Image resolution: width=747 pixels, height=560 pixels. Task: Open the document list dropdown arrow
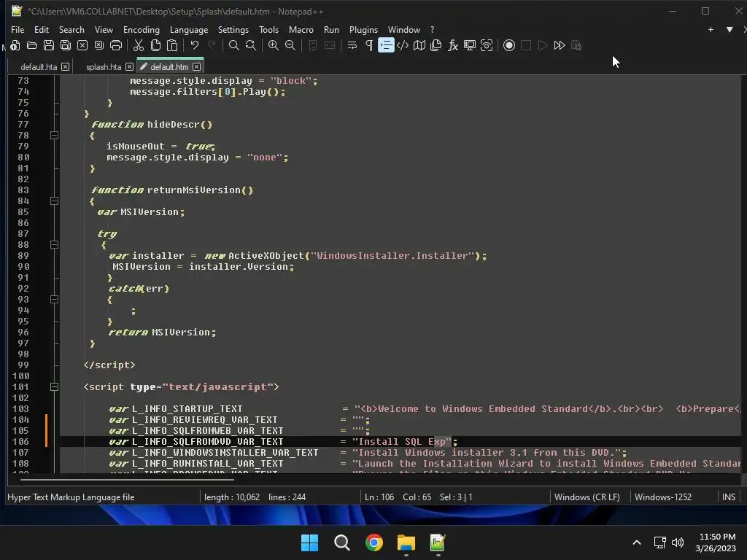729,29
